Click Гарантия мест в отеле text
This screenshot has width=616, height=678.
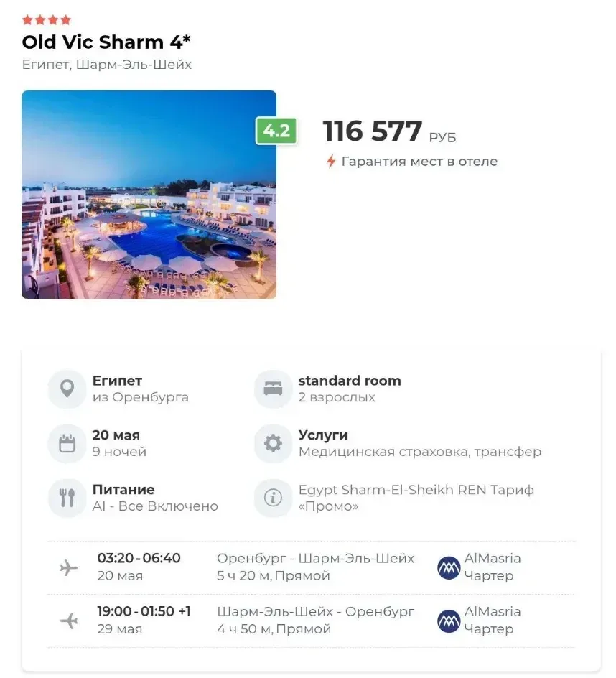[419, 162]
